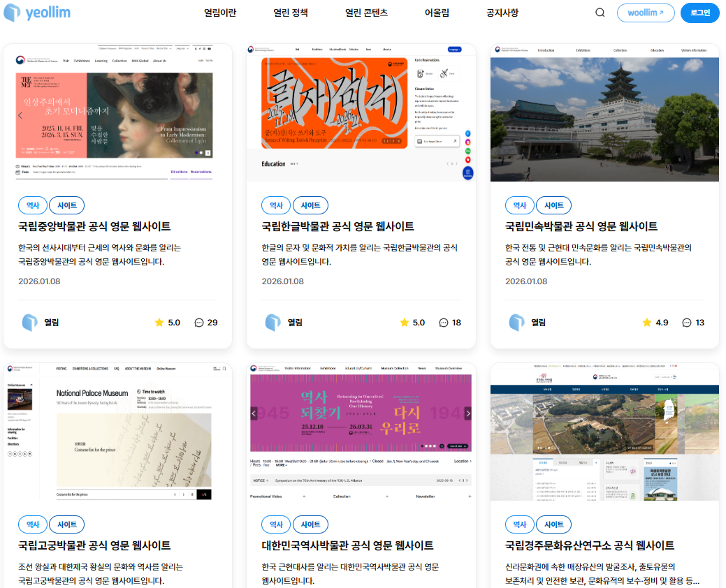Open 국립고궁박물관 공식 영문 웹사이트 title link
This screenshot has width=726, height=588.
pyautogui.click(x=94, y=545)
